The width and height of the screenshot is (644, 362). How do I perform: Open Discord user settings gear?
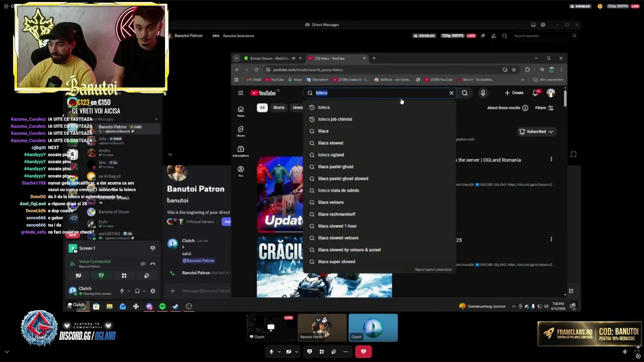[x=152, y=291]
